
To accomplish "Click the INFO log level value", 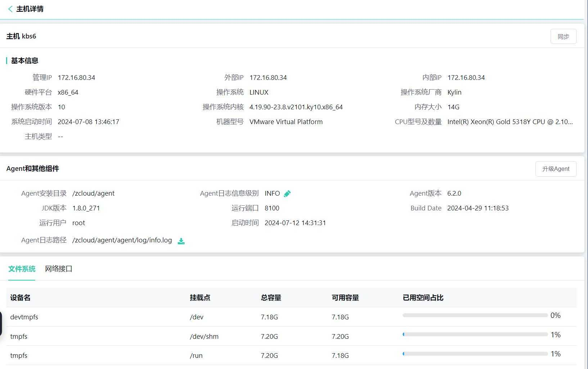I will tap(272, 193).
